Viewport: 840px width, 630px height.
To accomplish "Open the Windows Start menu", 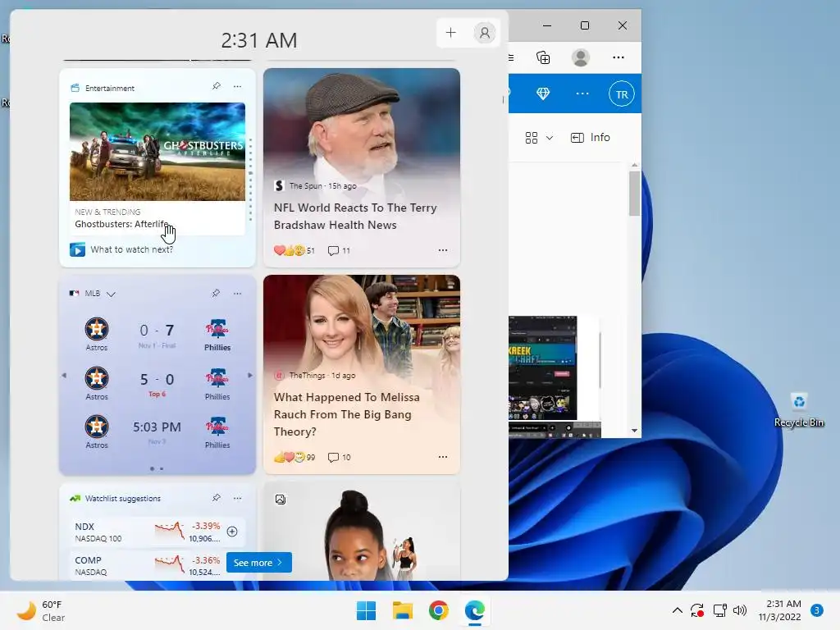I will pos(367,610).
